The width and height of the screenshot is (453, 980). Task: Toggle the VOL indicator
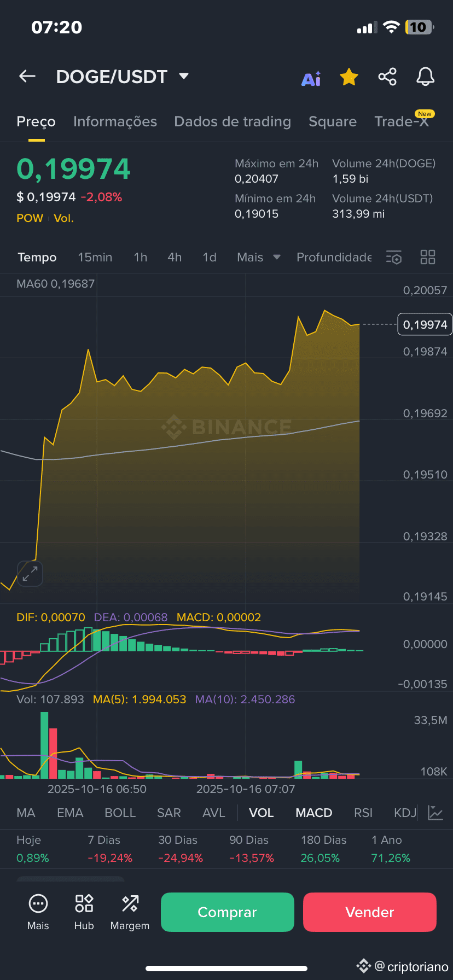(262, 813)
